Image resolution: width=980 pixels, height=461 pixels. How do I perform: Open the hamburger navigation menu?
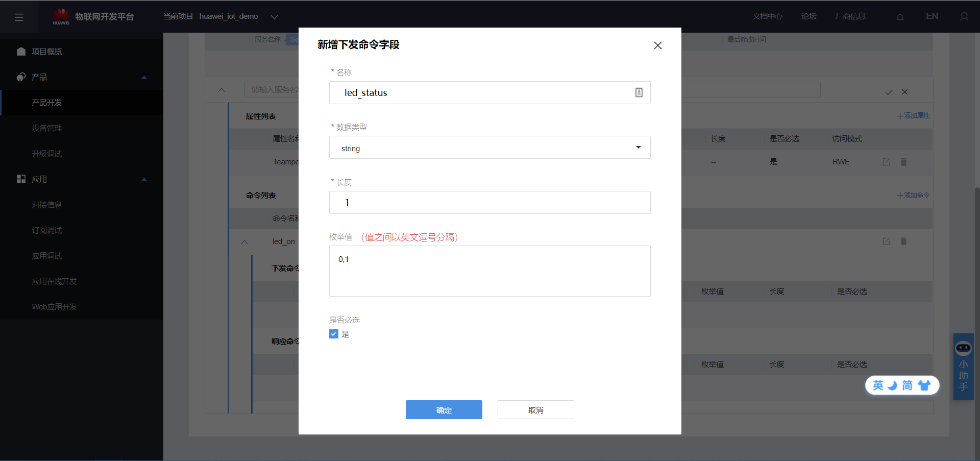pyautogui.click(x=19, y=16)
